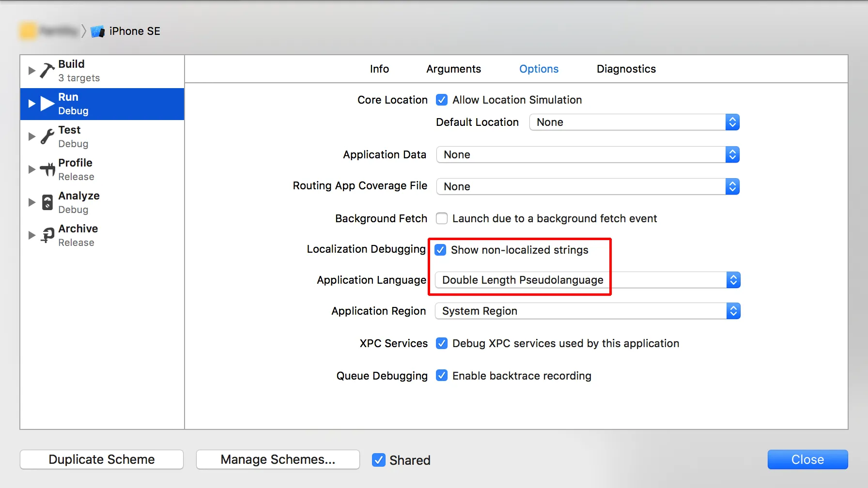Screen dimensions: 868x488
Task: Uncheck the Shared checkbox
Action: click(x=379, y=460)
